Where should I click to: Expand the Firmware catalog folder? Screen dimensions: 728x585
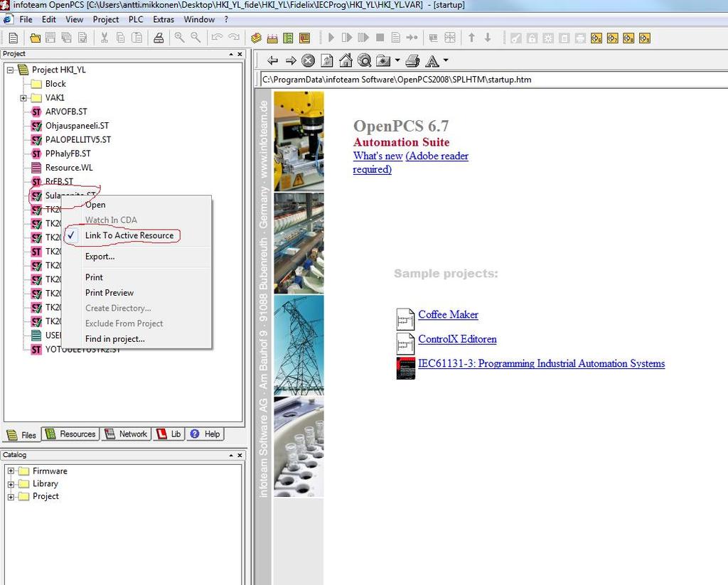click(11, 471)
